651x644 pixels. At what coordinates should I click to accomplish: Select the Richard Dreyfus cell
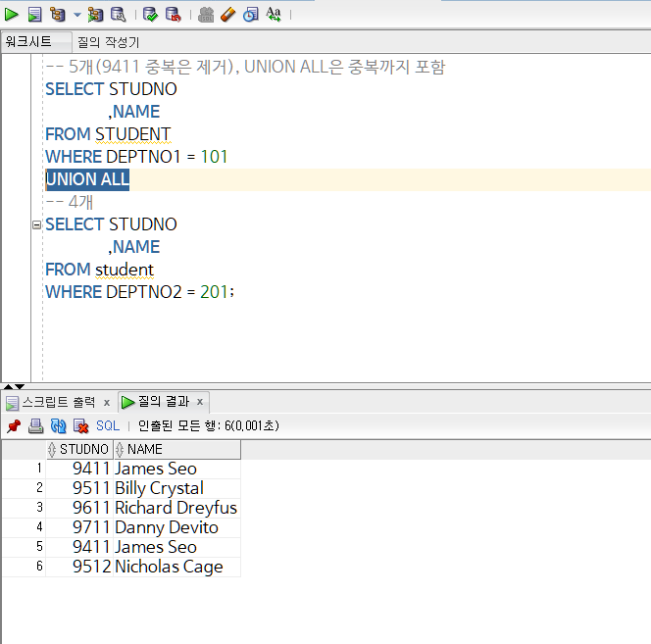pos(177,508)
